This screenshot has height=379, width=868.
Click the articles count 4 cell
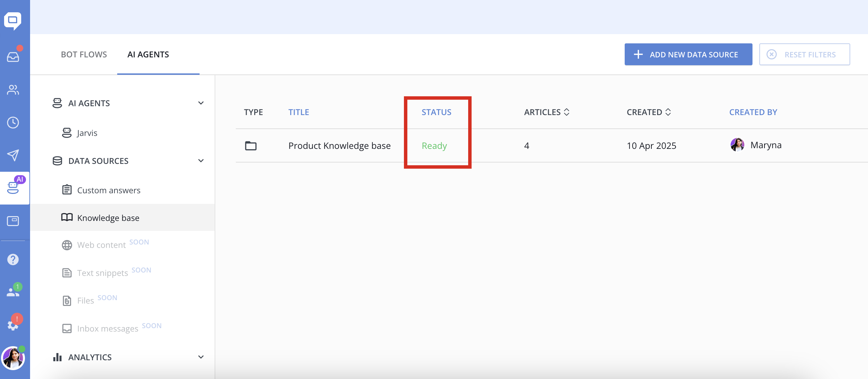[527, 146]
